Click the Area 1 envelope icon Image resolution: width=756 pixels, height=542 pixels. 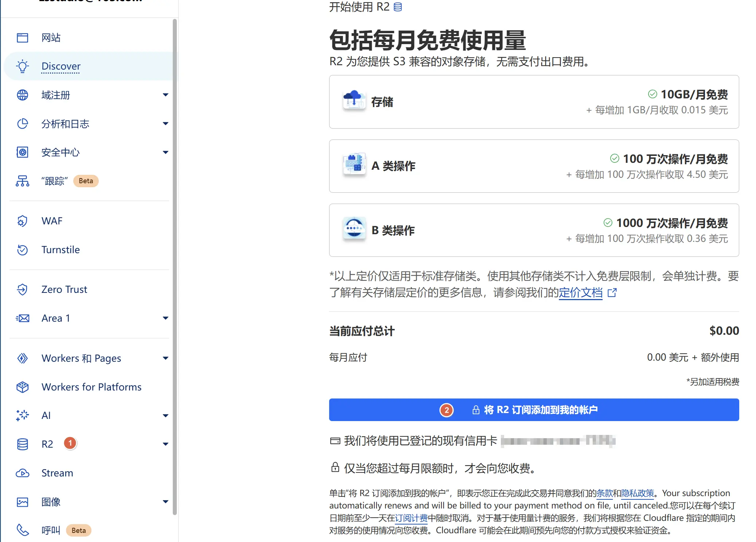(22, 318)
